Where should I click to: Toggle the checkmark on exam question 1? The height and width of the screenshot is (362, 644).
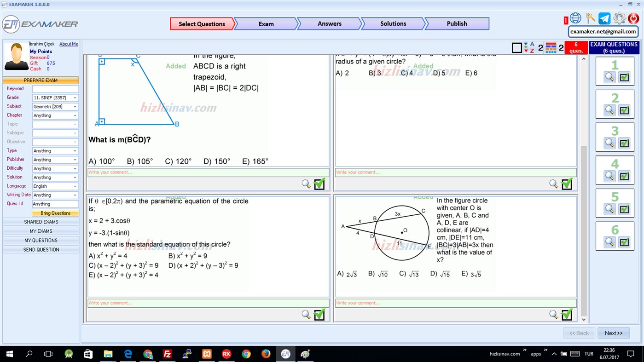pos(624,78)
